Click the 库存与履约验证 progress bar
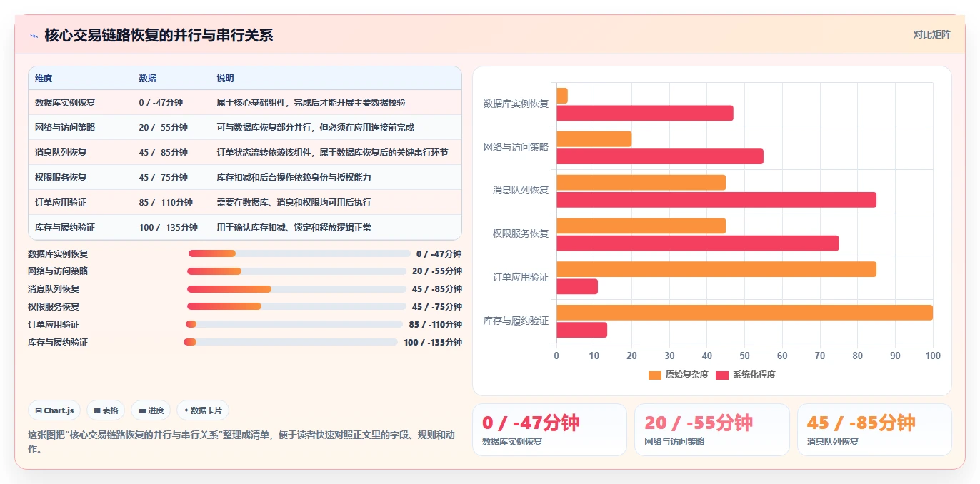The height and width of the screenshot is (484, 980). click(x=291, y=342)
